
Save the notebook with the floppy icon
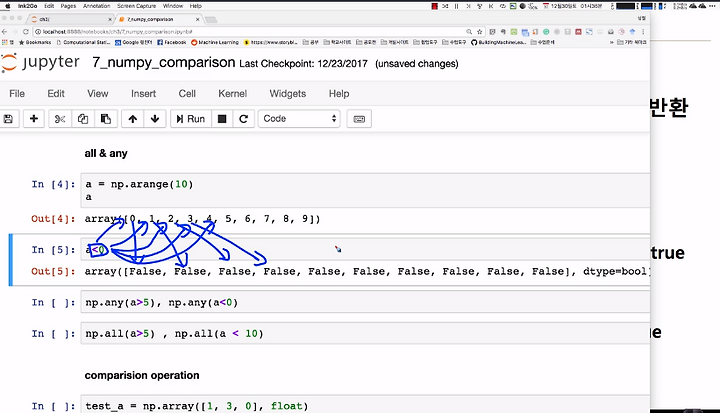point(8,119)
